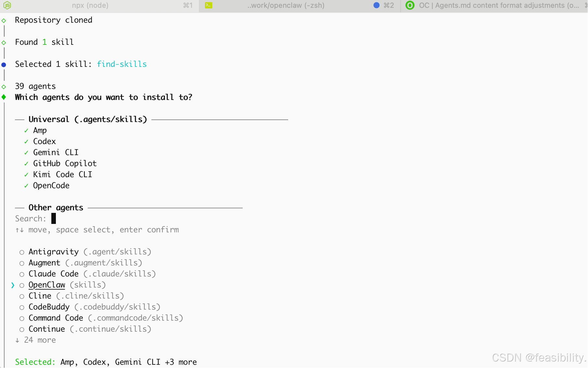Switch to the npx (node) tab
Image resolution: width=588 pixels, height=368 pixels.
pyautogui.click(x=90, y=6)
